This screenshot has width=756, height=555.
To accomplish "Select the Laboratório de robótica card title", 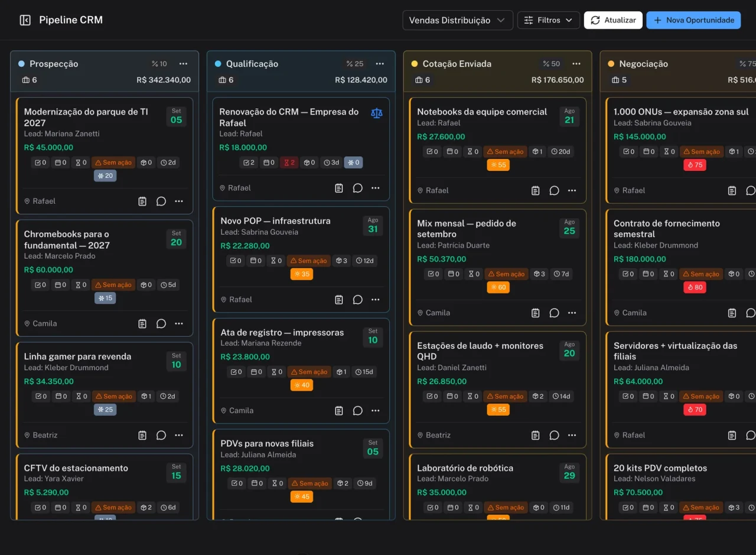I will pos(465,468).
